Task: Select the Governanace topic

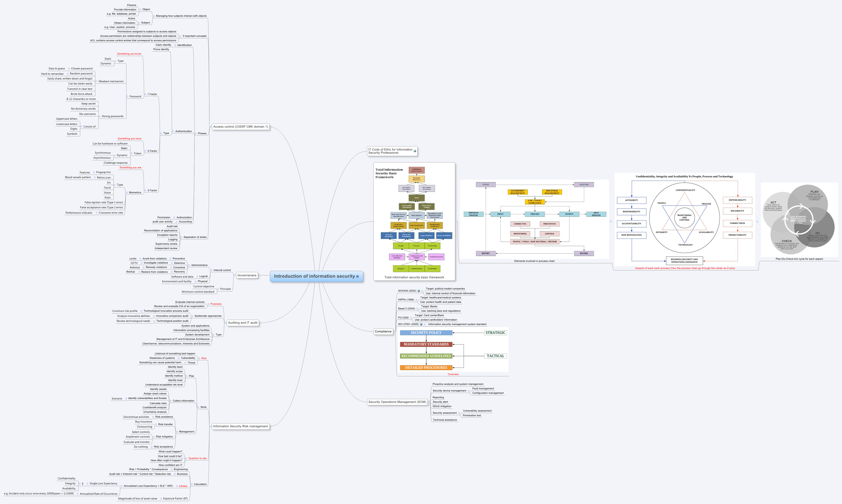Action: pos(247,275)
